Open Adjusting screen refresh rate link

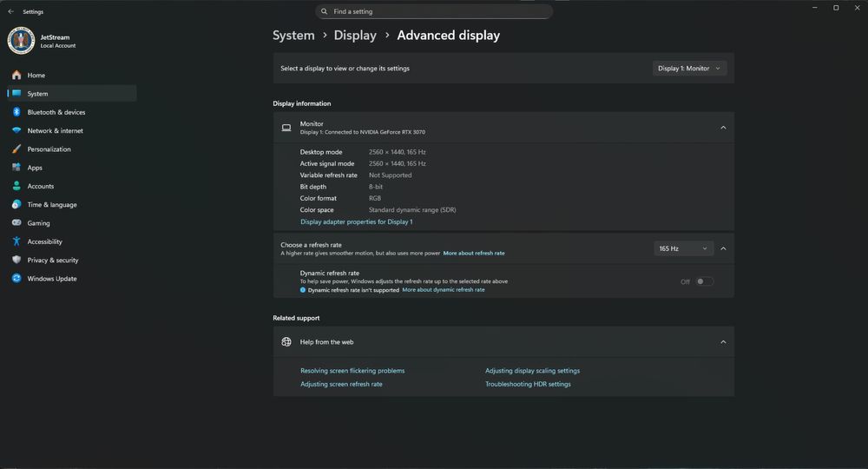point(341,384)
